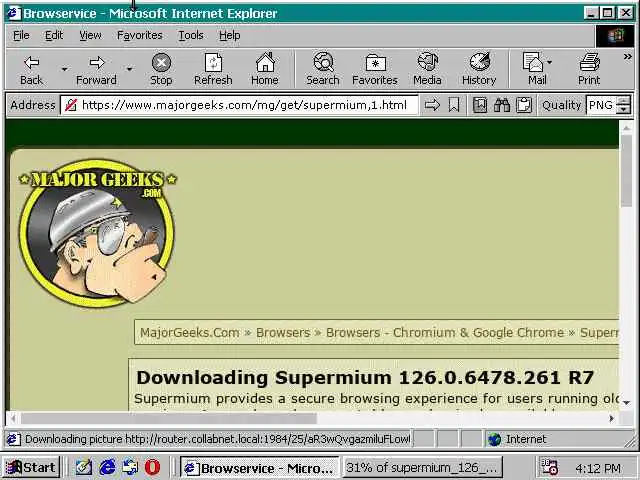Launch Opera from quick launch
The image size is (640, 480).
click(x=153, y=467)
